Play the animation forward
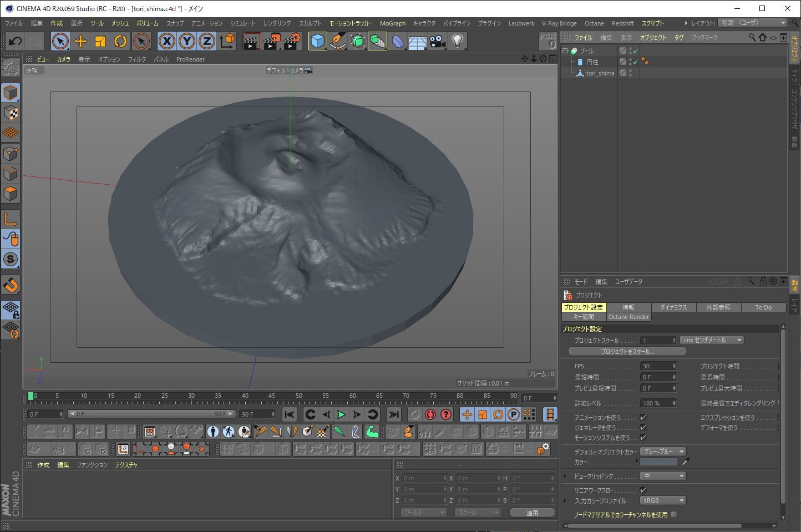 click(341, 414)
